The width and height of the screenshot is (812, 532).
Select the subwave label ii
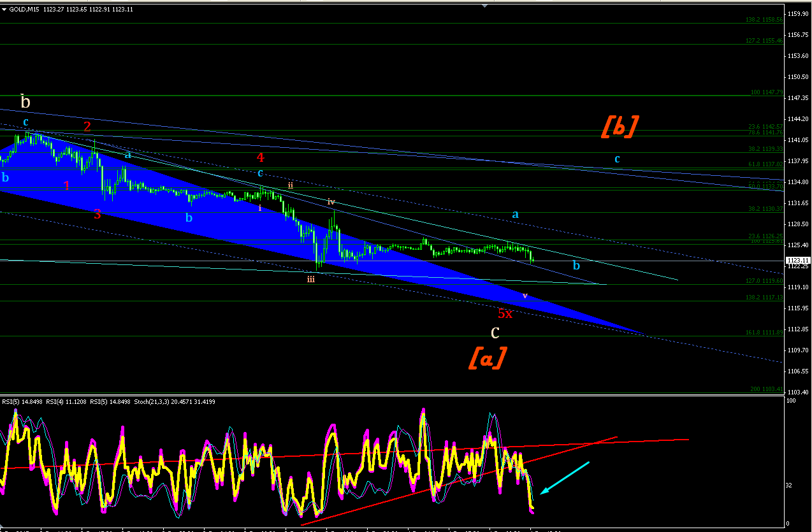[290, 185]
